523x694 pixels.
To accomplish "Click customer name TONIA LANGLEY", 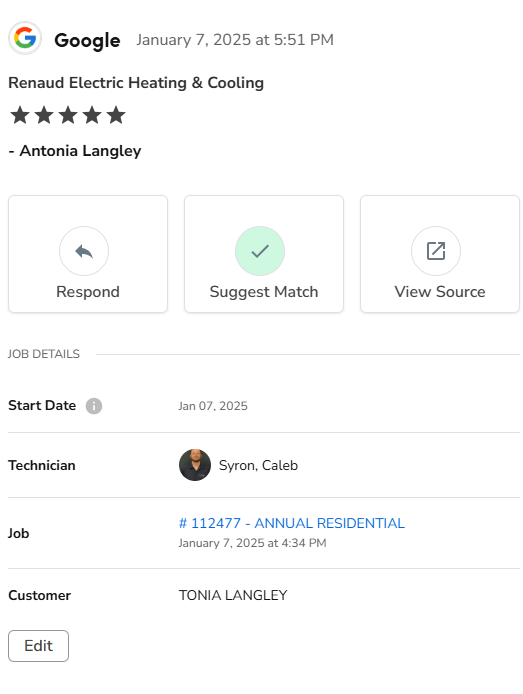I will 233,595.
